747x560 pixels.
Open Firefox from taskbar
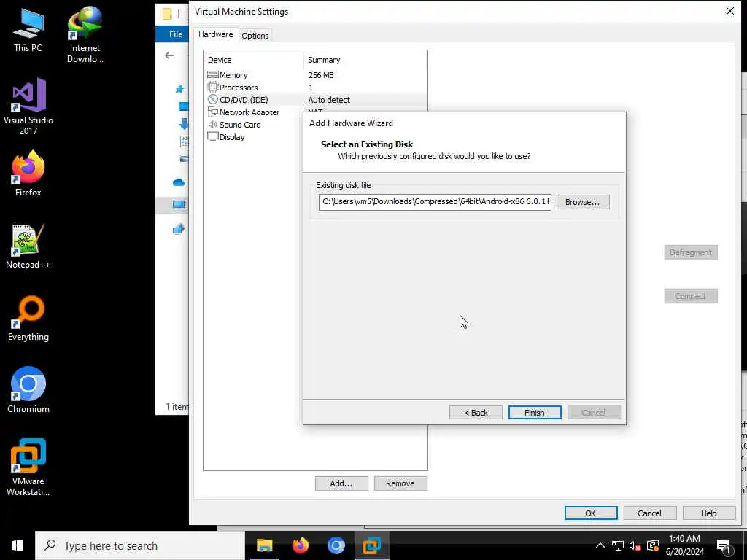300,545
